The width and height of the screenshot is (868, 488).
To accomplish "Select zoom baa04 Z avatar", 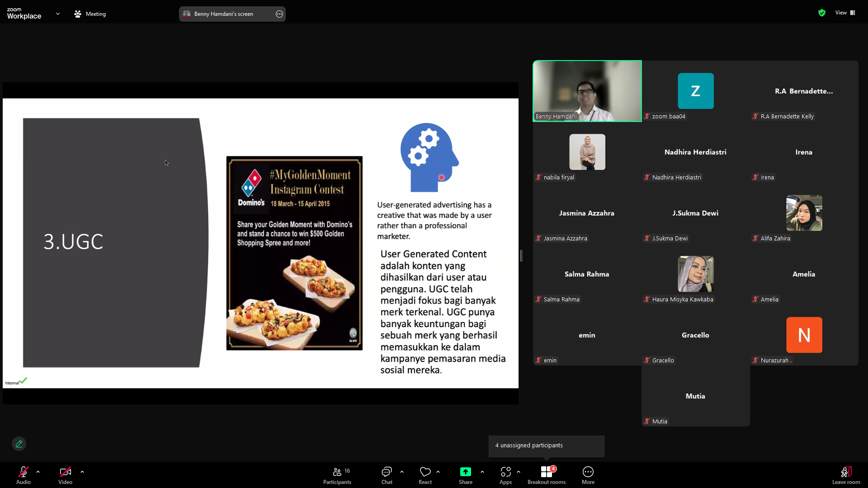I will point(696,91).
